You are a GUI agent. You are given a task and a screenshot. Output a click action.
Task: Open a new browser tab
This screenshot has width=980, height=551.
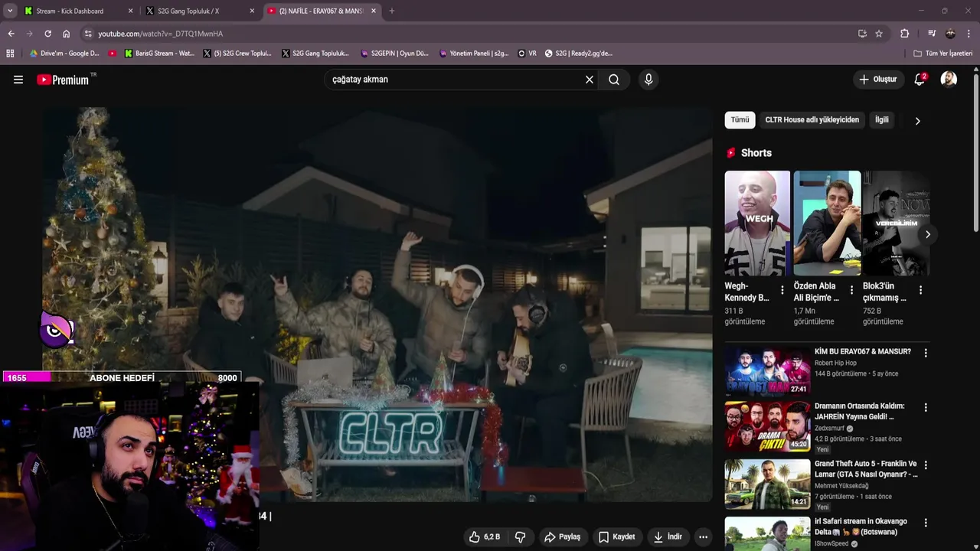click(392, 11)
